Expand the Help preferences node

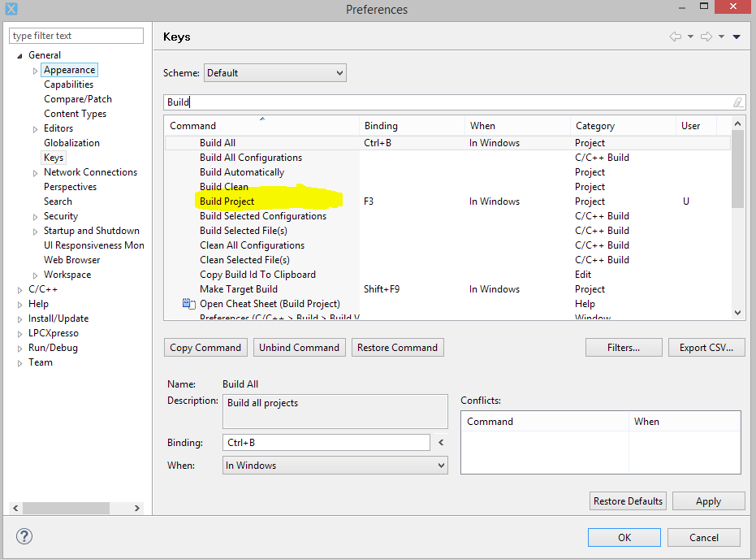(x=19, y=305)
